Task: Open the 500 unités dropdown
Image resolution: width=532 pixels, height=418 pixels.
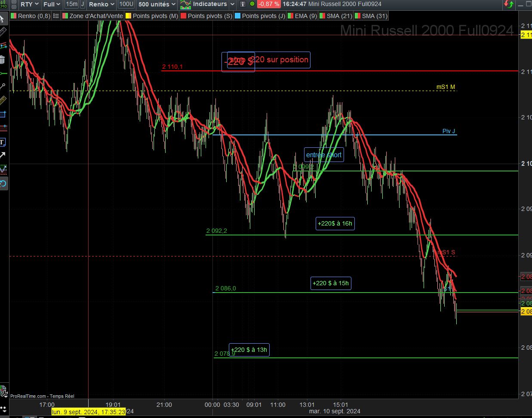Action: point(157,4)
